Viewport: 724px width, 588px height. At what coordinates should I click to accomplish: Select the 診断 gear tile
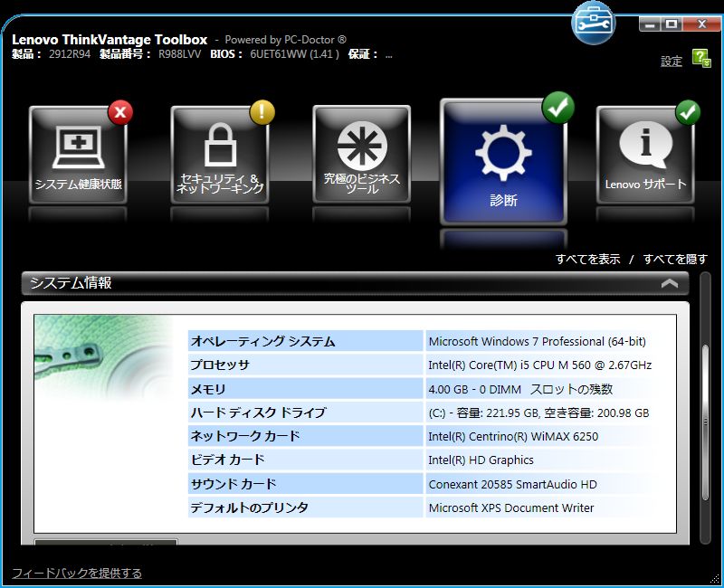pos(503,162)
